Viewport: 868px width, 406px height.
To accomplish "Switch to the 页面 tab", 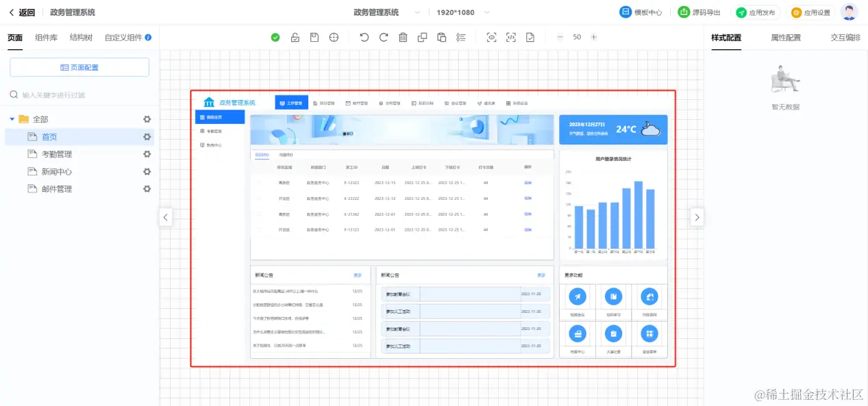I will coord(15,38).
